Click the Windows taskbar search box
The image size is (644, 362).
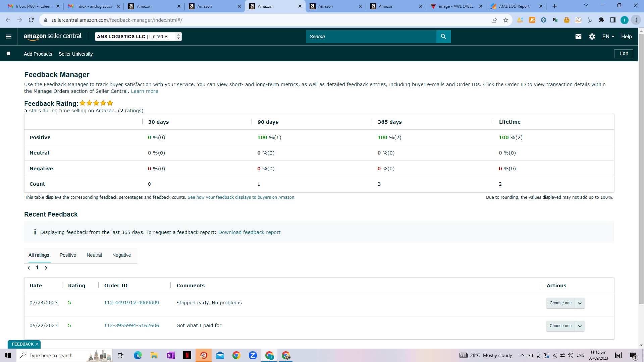click(64, 355)
